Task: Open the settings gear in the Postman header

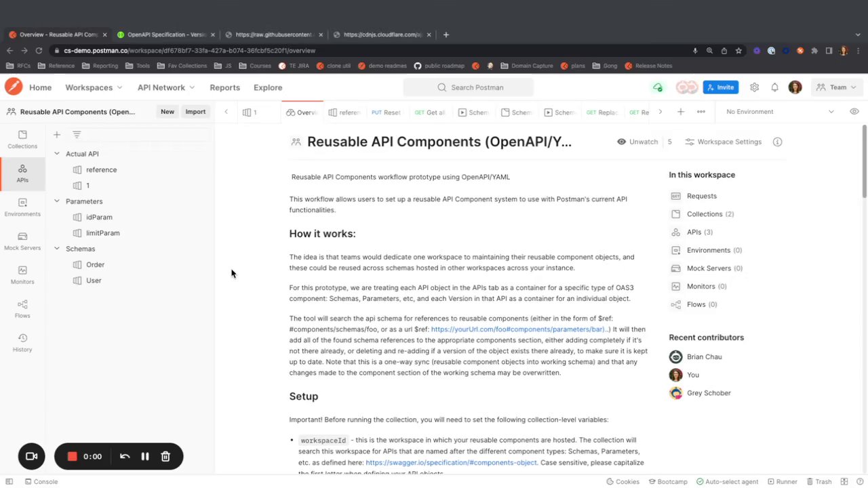Action: (754, 87)
